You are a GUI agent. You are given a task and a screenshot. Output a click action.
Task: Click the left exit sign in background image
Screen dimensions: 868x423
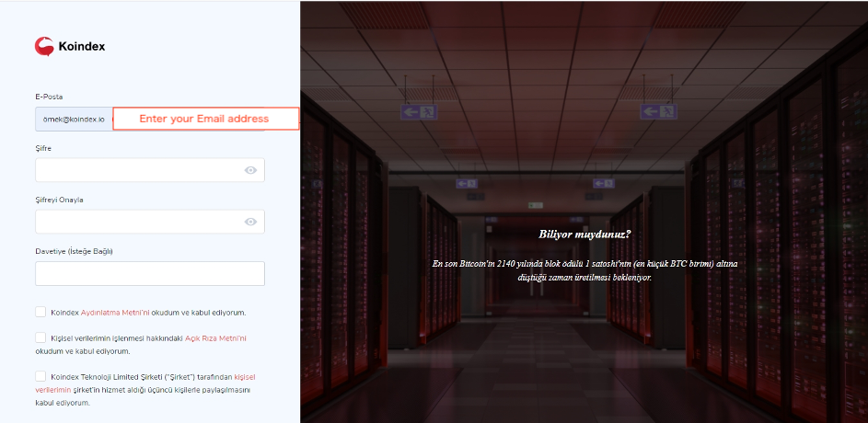point(418,111)
